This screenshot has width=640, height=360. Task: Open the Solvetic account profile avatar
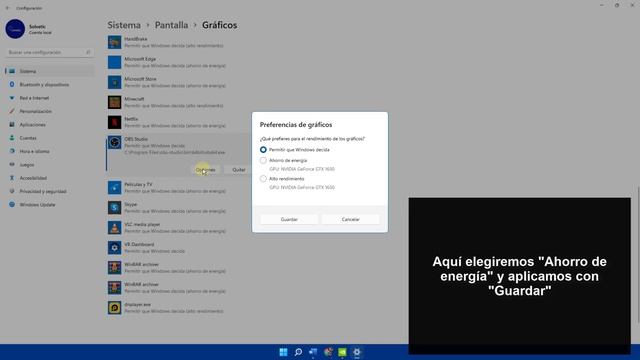click(x=15, y=29)
